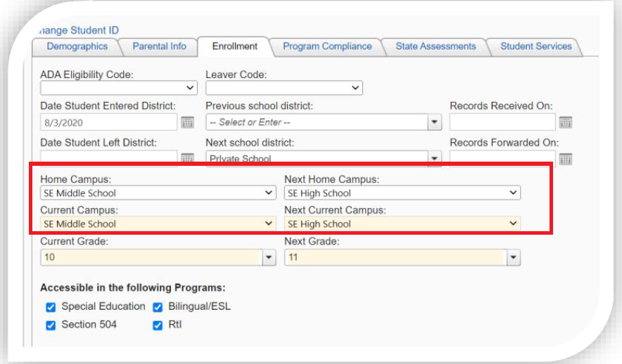
Task: Click the Records Received On input field
Action: pyautogui.click(x=502, y=122)
